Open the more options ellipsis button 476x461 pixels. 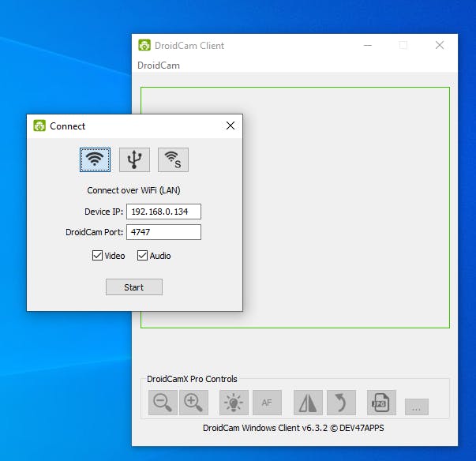(417, 407)
